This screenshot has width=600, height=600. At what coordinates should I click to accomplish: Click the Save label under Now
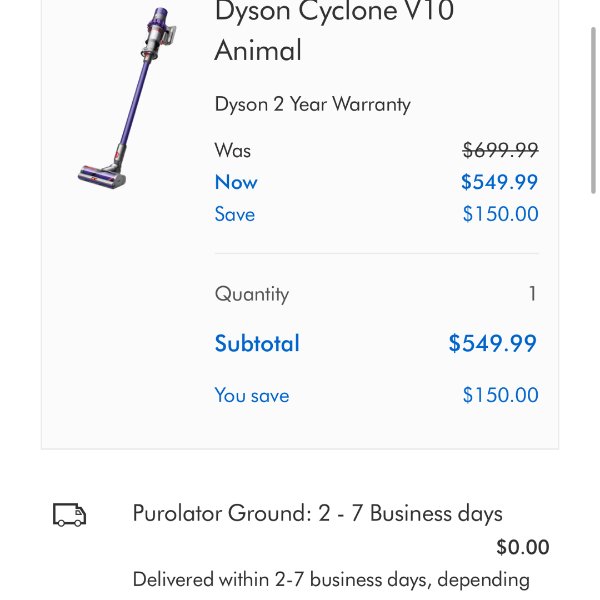click(235, 214)
